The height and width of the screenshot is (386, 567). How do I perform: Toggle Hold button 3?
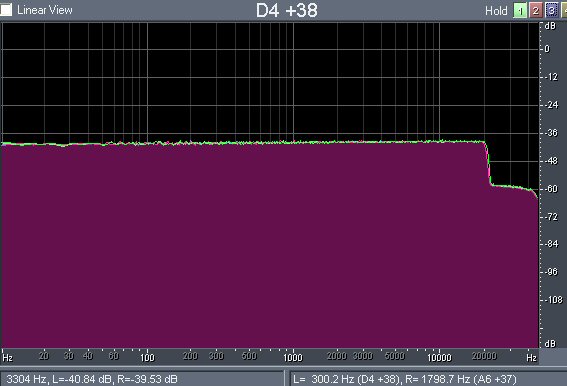(551, 11)
